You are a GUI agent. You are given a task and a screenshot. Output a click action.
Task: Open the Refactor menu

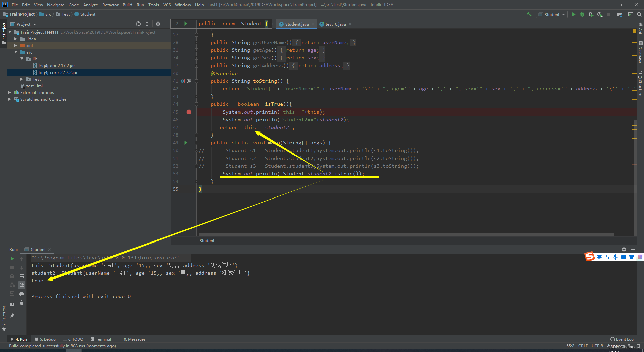110,5
